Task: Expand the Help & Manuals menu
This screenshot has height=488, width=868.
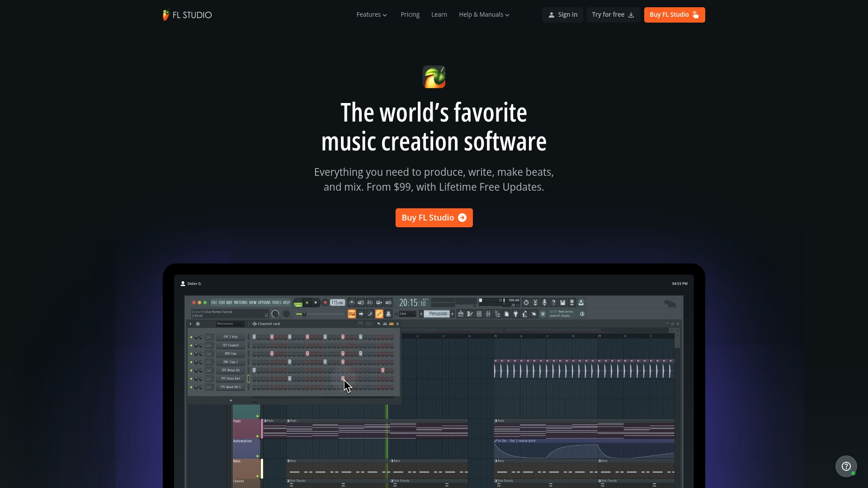Action: (x=484, y=14)
